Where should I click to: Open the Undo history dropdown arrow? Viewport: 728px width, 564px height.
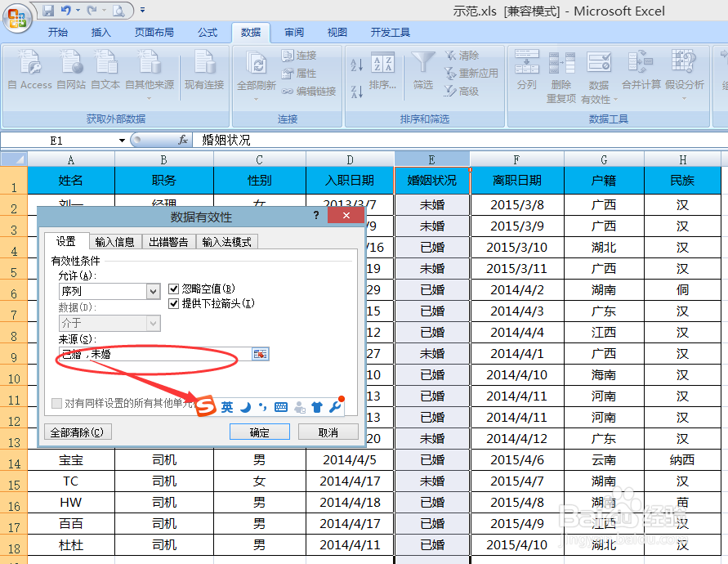click(x=78, y=10)
